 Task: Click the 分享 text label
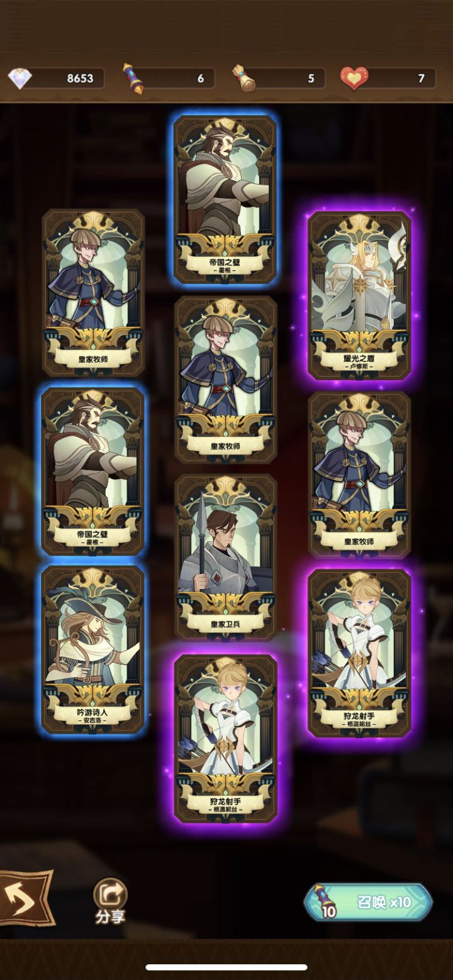pos(110,917)
